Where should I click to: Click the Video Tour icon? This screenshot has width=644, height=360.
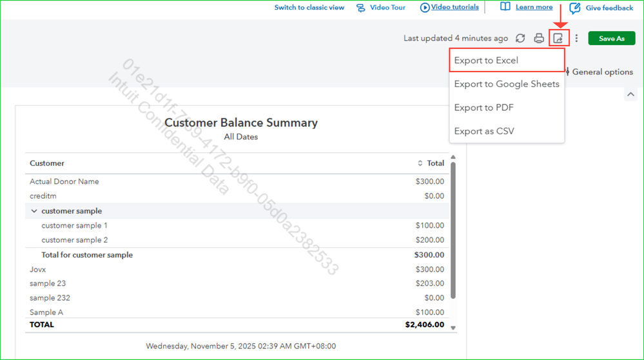coord(360,8)
